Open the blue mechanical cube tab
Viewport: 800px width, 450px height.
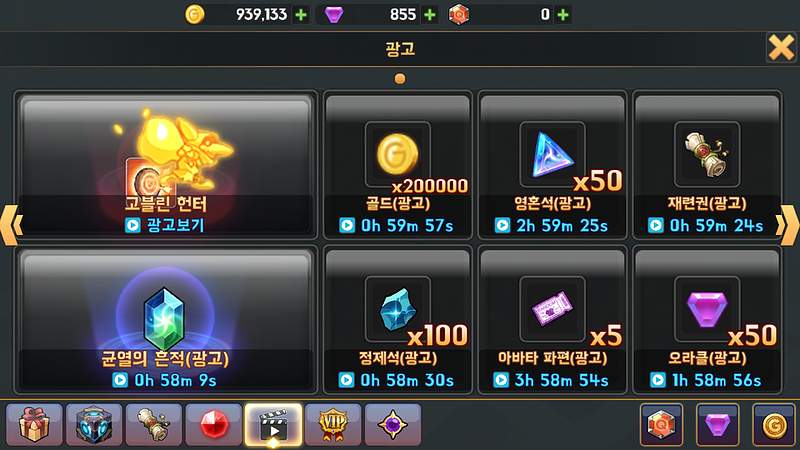94,424
